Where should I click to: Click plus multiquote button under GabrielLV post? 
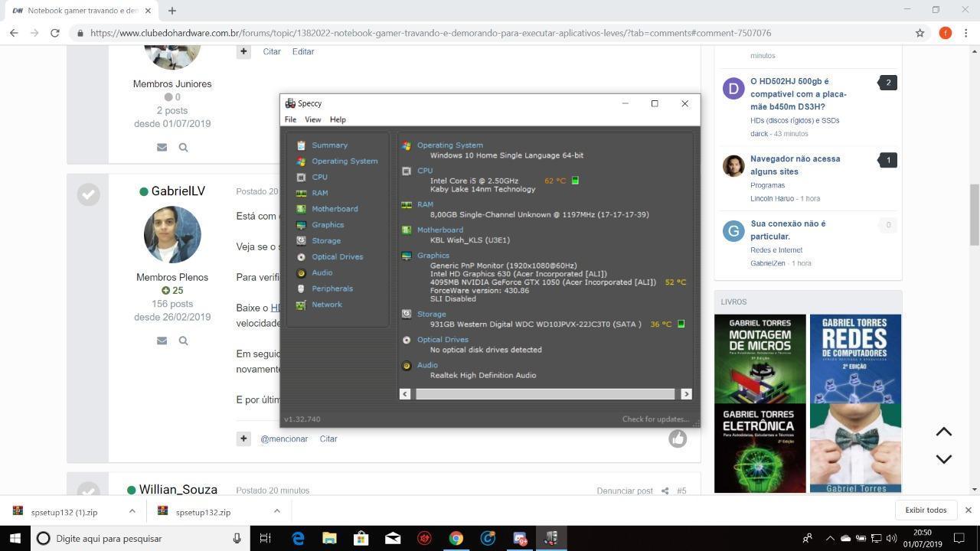[243, 439]
